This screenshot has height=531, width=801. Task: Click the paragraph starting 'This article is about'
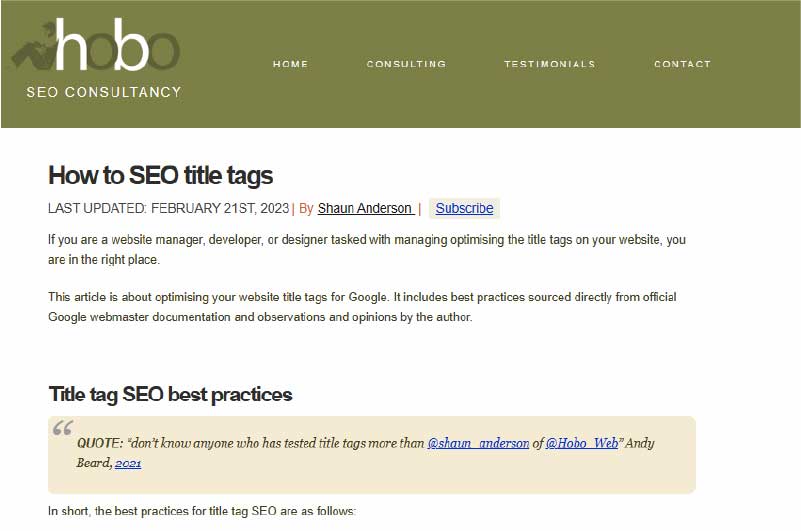[x=362, y=307]
